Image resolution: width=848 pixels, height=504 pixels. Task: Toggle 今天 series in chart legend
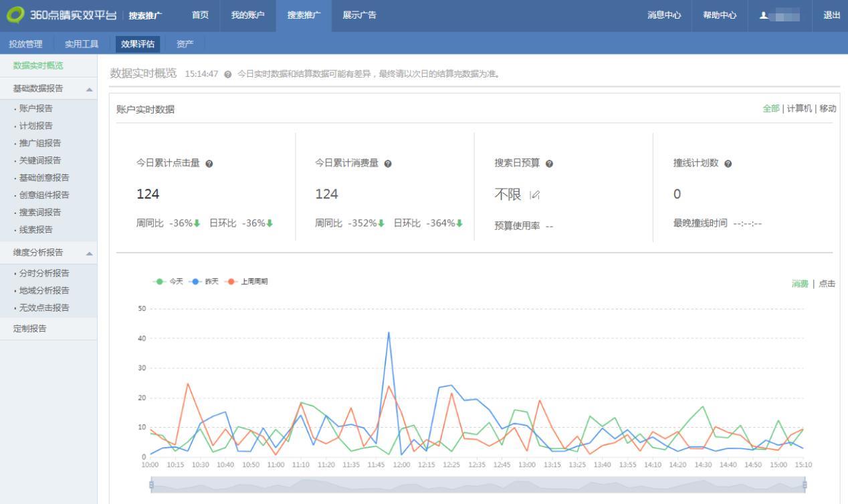pos(169,281)
